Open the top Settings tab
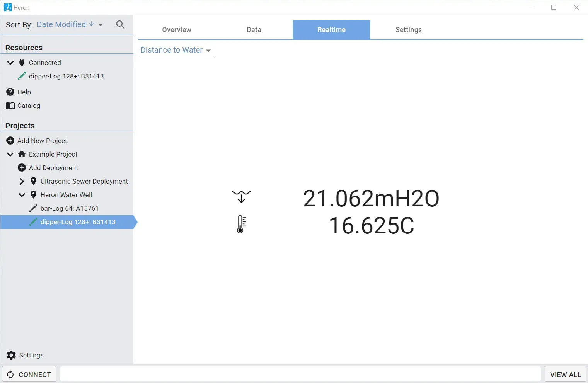This screenshot has width=588, height=383. pyautogui.click(x=408, y=30)
